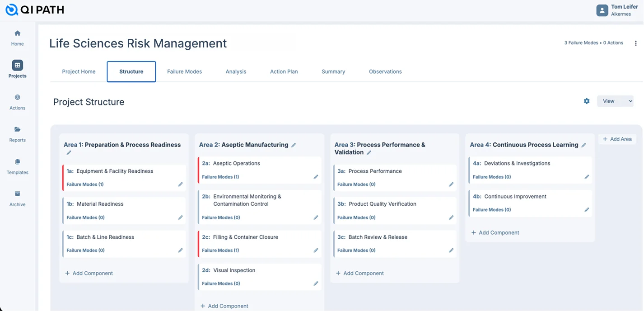Edit component 1b Material Readiness
This screenshot has height=312, width=644.
coord(180,217)
